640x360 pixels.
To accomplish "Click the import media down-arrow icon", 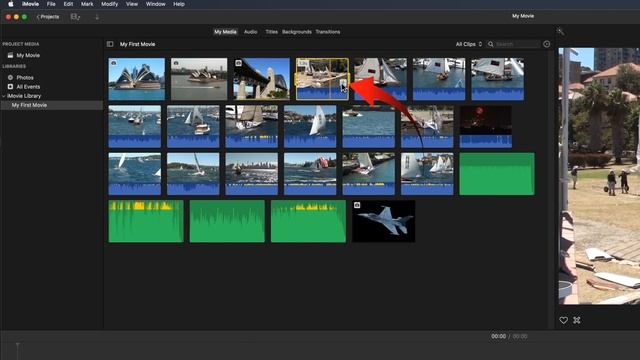I will click(x=97, y=17).
